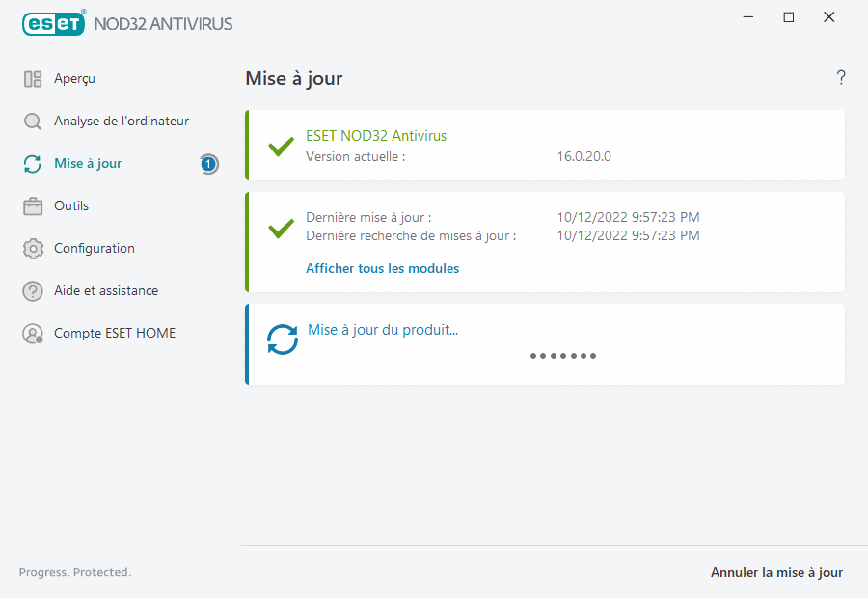Viewport: 868px width, 598px height.
Task: Open Compte ESET HOME page
Action: pos(115,334)
